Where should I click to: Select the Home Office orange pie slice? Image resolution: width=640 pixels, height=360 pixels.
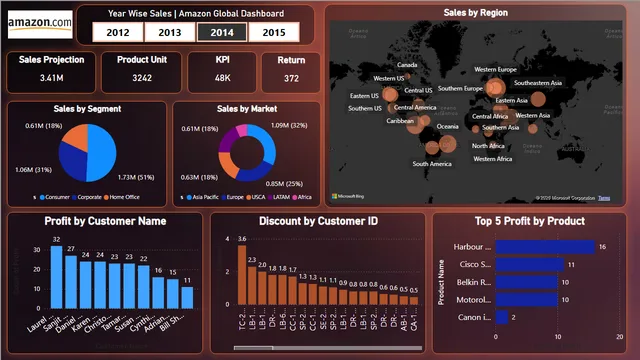click(78, 137)
